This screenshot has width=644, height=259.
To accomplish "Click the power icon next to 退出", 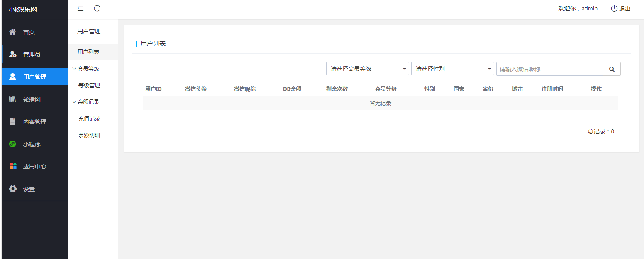I will 613,8.
